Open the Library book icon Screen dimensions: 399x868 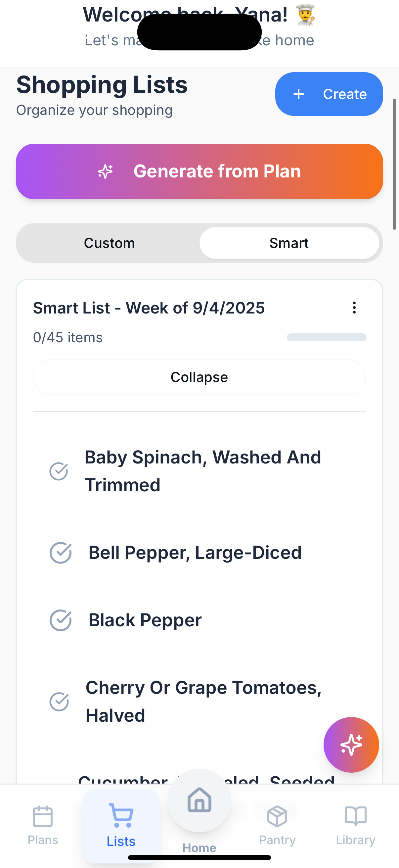tap(356, 816)
